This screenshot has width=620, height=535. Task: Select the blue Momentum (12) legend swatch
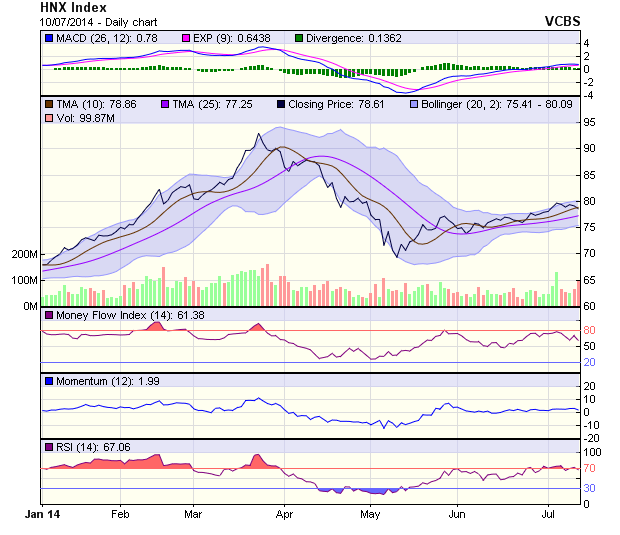point(49,382)
